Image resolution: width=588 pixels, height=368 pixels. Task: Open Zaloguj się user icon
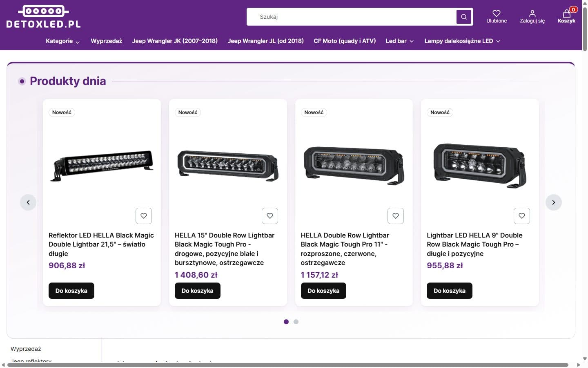[532, 13]
